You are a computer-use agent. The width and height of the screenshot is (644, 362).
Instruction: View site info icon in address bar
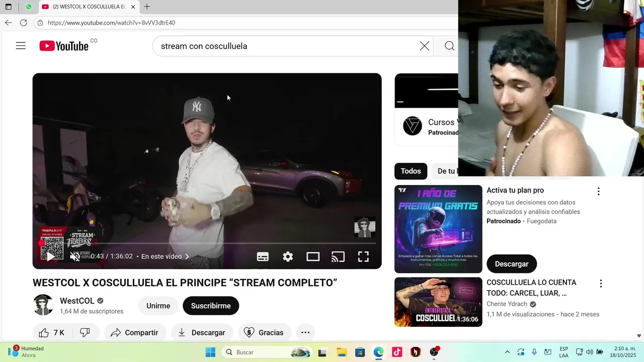tap(40, 23)
